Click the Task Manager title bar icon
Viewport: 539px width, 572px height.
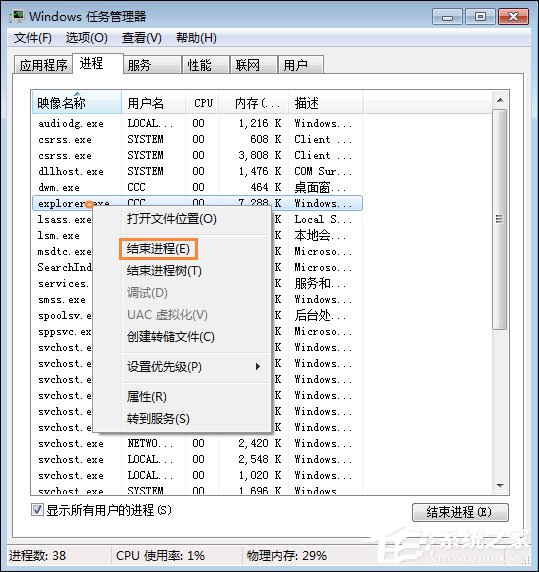pyautogui.click(x=17, y=16)
